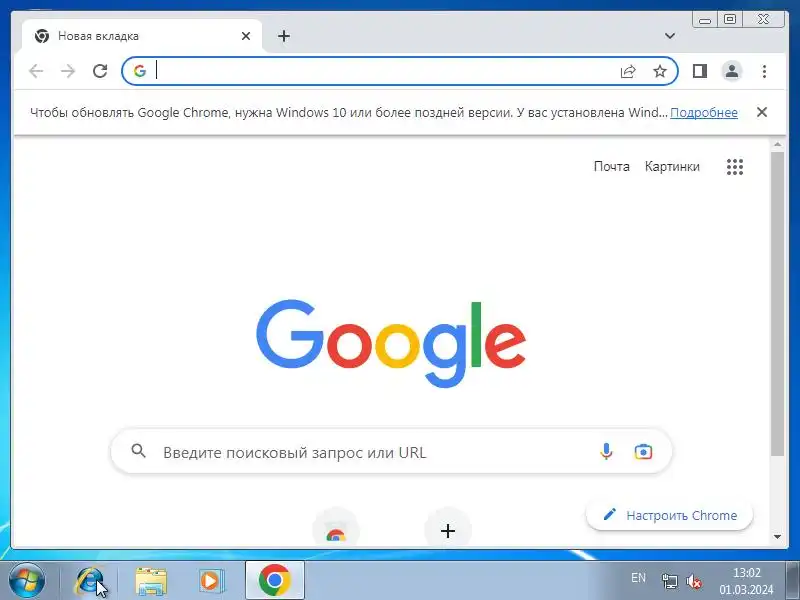Click the browser forward arrow
Image resolution: width=800 pixels, height=600 pixels.
click(x=68, y=71)
